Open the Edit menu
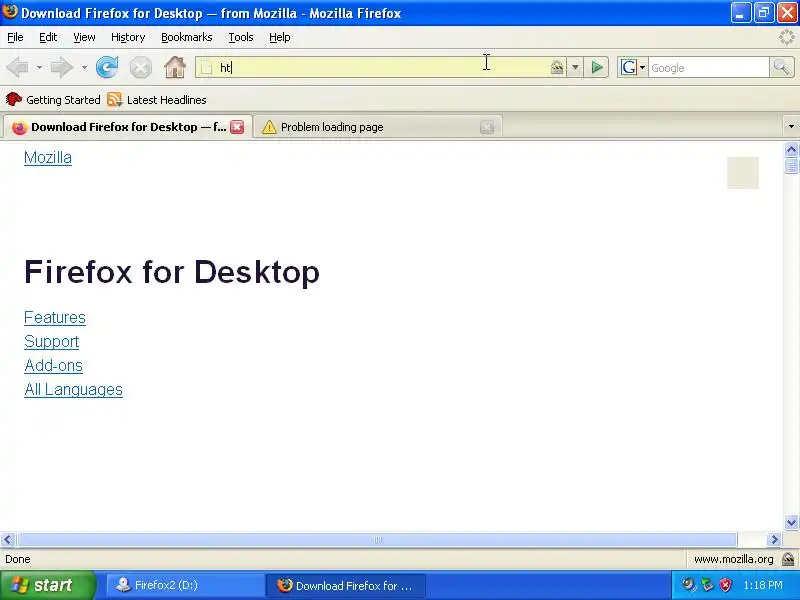800x600 pixels. [48, 37]
